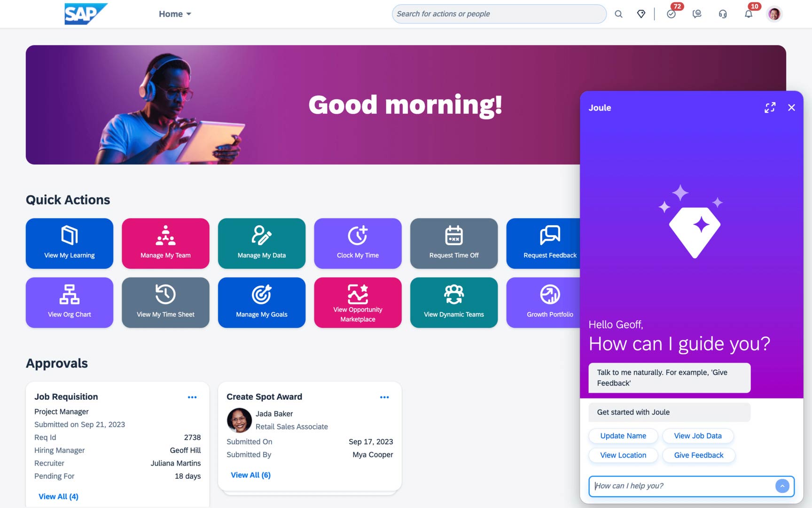
Task: Open Joule assistant diamond icon in header
Action: coord(641,14)
